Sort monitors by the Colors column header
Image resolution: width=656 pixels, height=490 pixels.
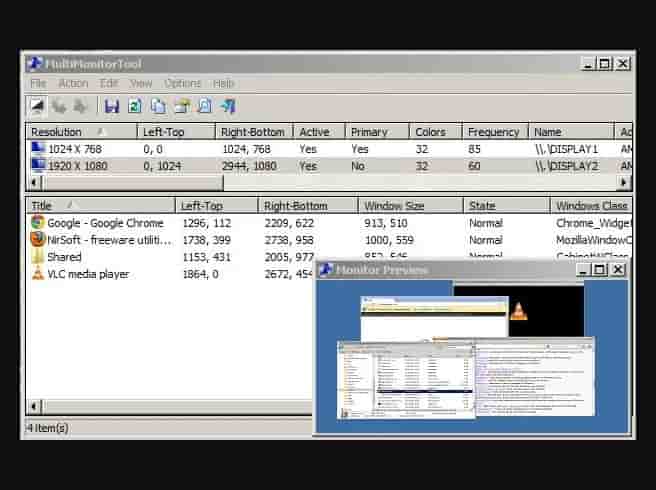[x=436, y=132]
